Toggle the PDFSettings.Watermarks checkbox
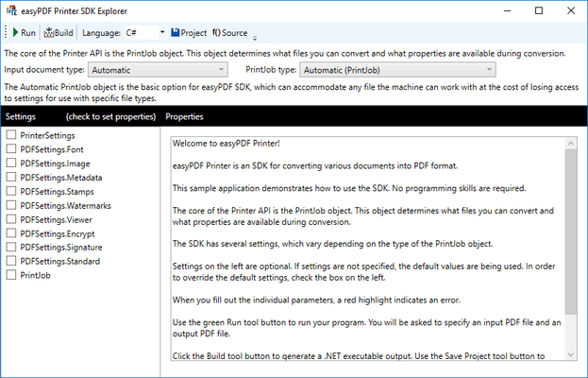Screen dimensions: 588x378 pos(11,205)
